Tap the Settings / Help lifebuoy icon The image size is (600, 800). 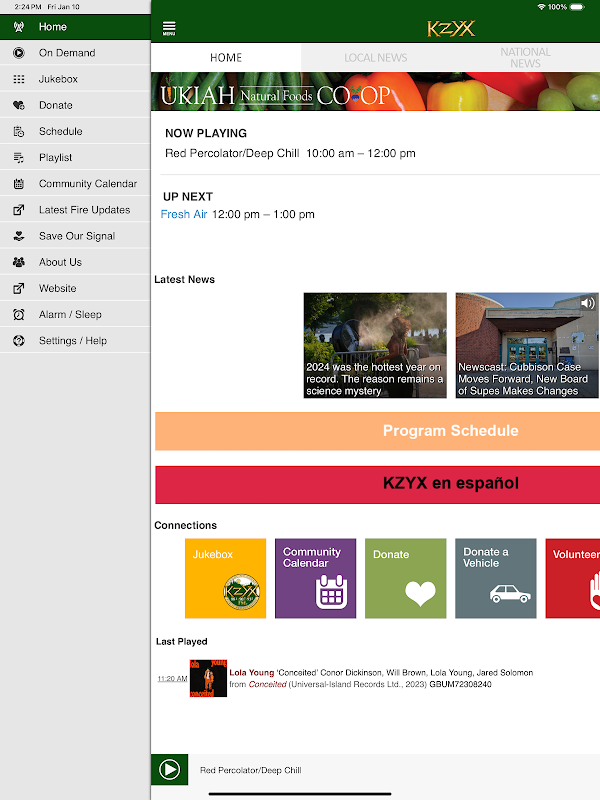[x=19, y=341]
